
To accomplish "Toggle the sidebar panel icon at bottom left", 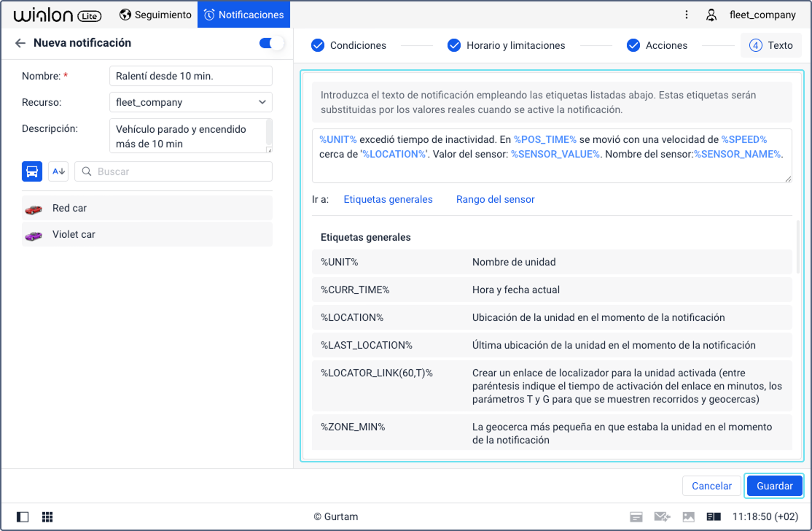I will click(x=23, y=517).
